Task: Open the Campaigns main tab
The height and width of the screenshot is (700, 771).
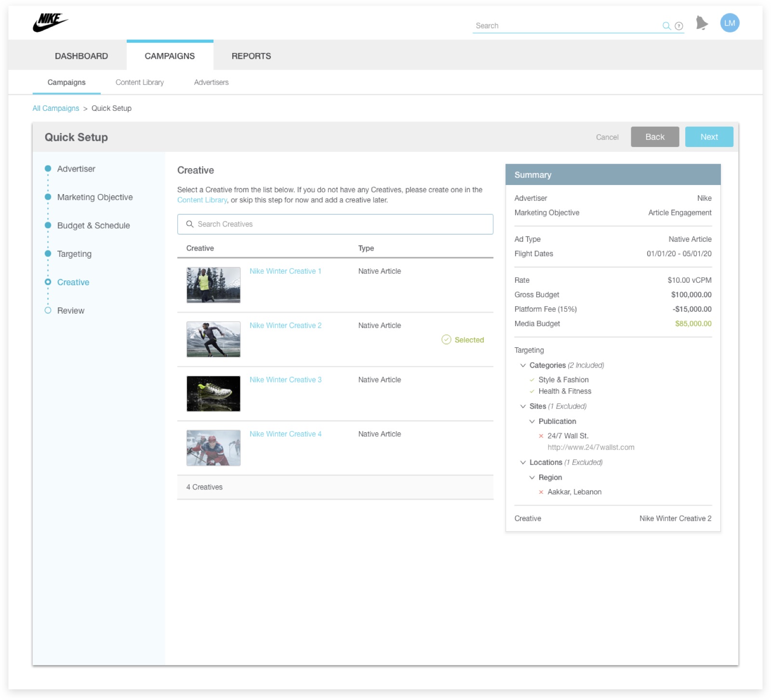Action: point(170,56)
